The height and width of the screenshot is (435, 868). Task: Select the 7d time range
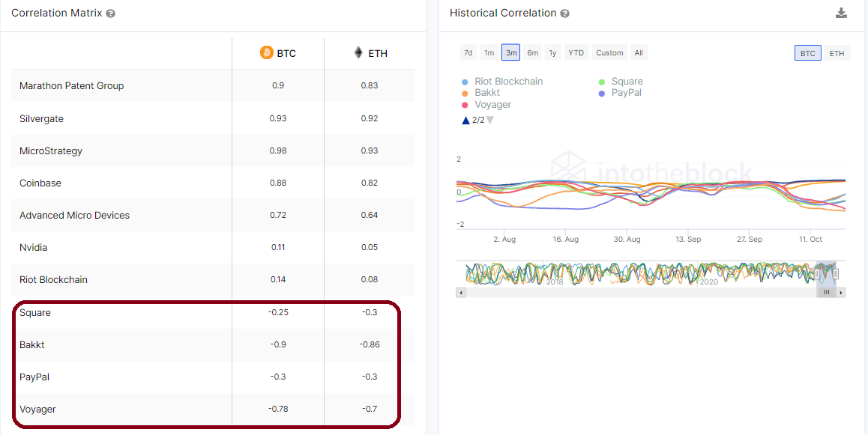pos(468,53)
